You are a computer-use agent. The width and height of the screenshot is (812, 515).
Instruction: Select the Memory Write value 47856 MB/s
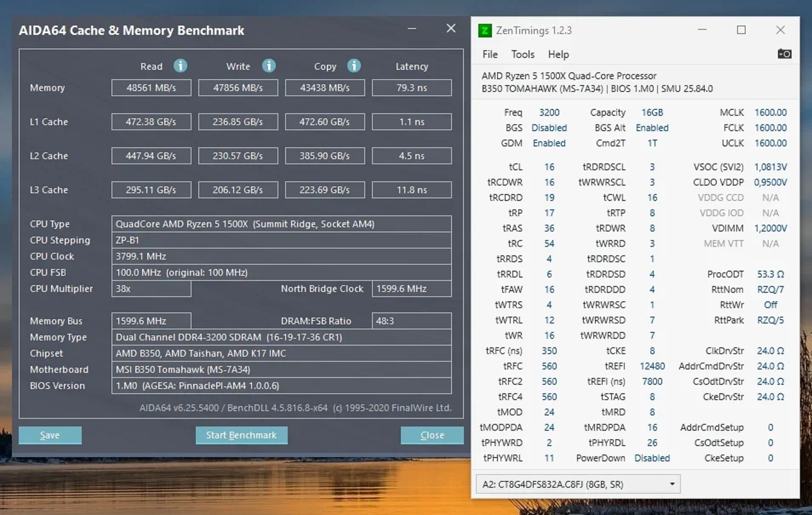point(238,88)
